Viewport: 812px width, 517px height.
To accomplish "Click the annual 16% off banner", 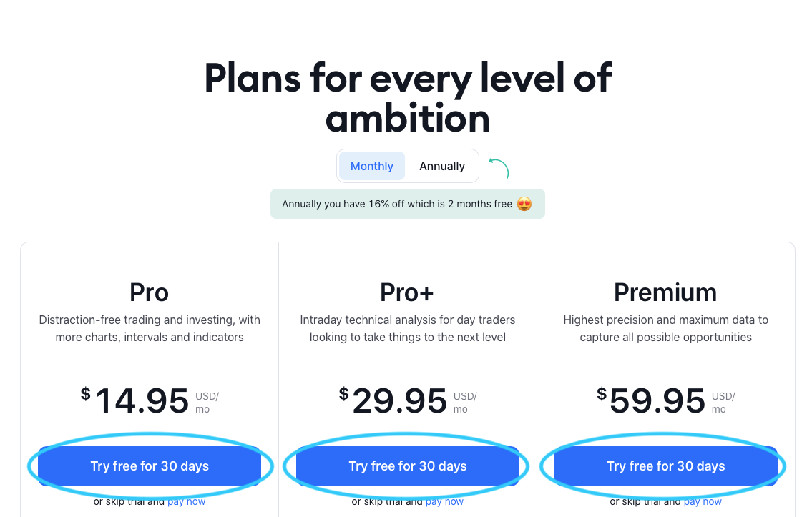I will 397,204.
